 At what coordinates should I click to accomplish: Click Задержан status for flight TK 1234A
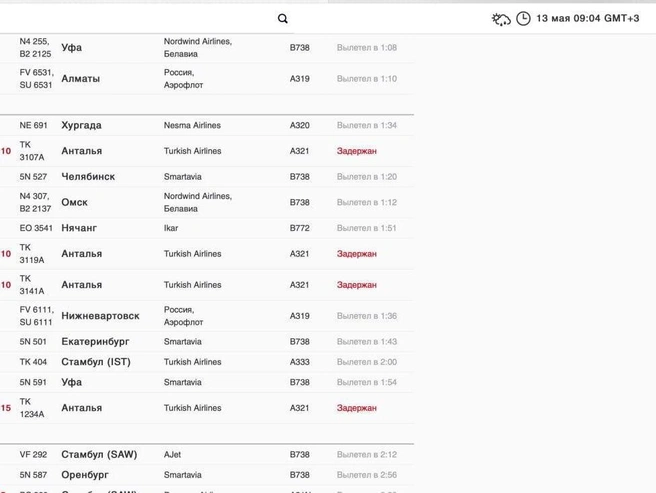356,408
